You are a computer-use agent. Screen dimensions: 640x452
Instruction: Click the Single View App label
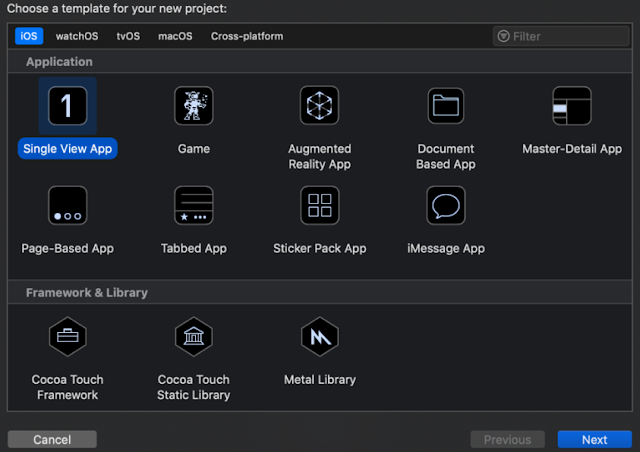click(x=68, y=149)
